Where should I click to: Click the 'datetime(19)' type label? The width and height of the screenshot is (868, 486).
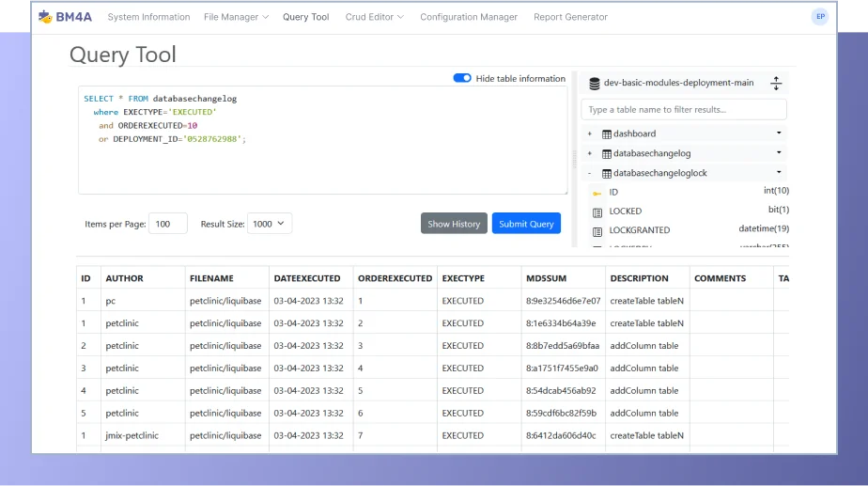click(x=764, y=228)
